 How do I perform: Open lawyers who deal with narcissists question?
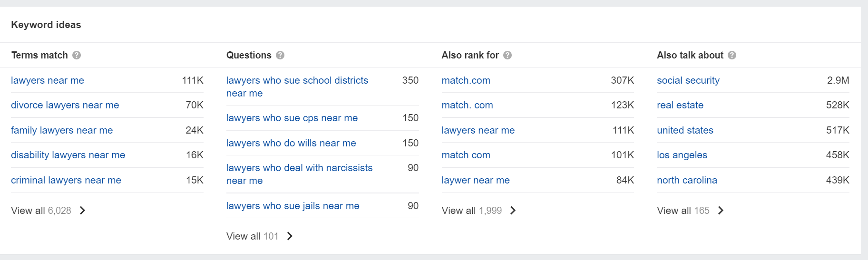(x=300, y=174)
